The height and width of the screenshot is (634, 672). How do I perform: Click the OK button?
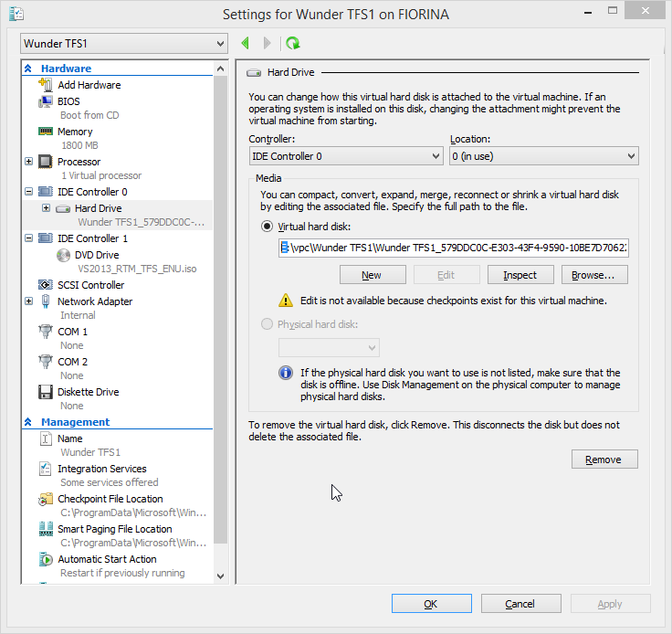tap(432, 604)
